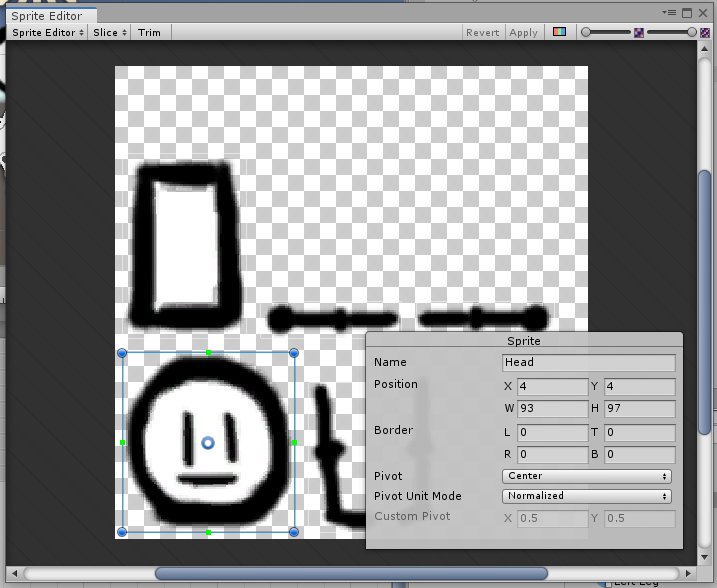Click the Position W width field
Image resolution: width=717 pixels, height=588 pixels.
[x=552, y=408]
